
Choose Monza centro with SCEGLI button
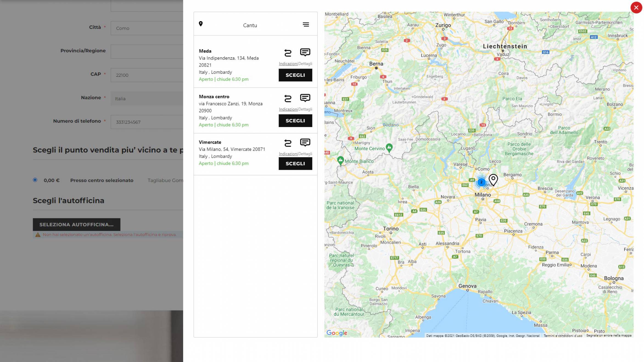pyautogui.click(x=295, y=121)
